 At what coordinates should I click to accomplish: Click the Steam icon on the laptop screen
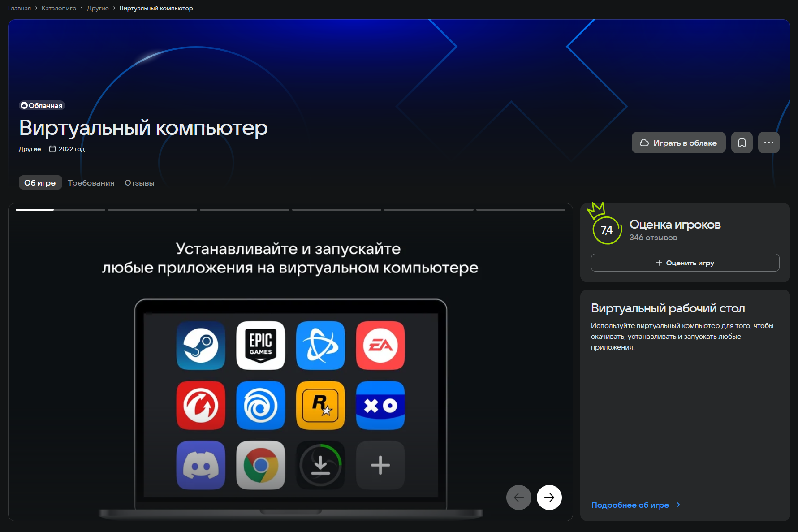tap(201, 346)
